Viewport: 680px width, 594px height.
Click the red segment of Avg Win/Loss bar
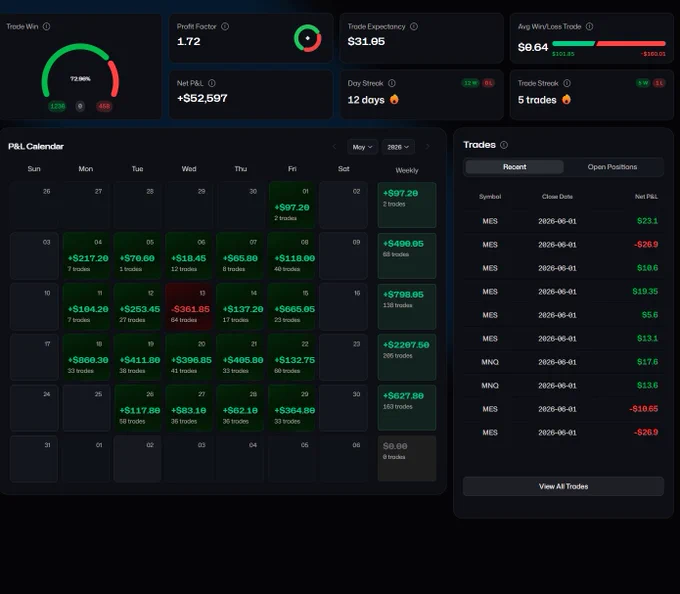tap(631, 43)
